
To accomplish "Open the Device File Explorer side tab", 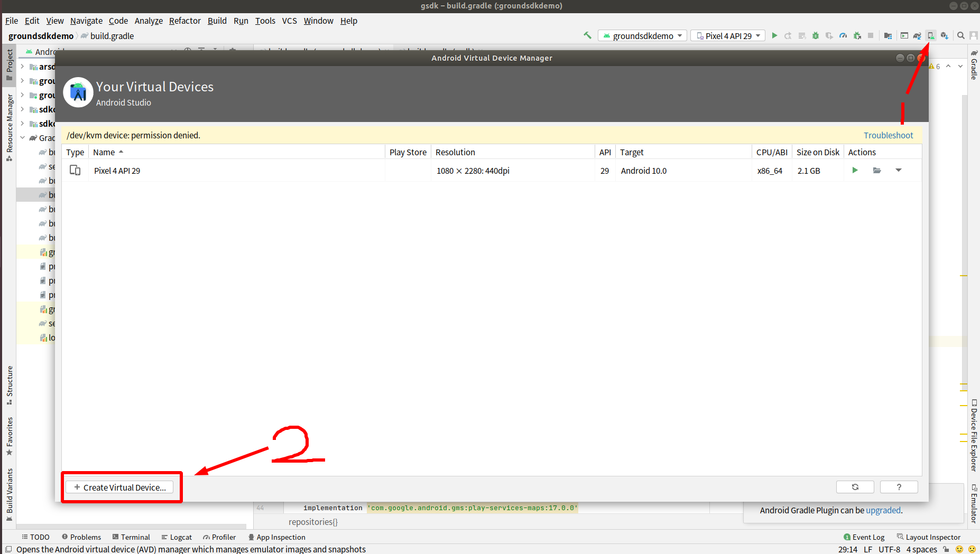I will 974,435.
